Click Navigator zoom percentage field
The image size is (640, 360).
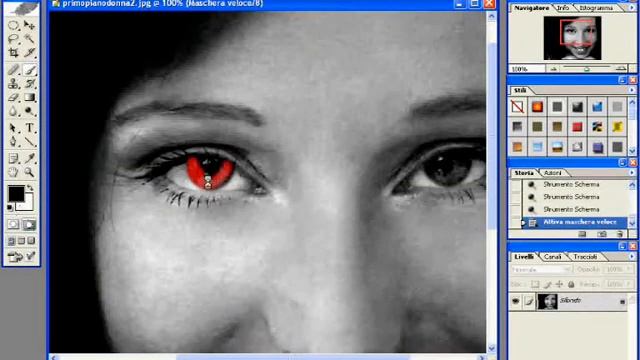[x=527, y=69]
